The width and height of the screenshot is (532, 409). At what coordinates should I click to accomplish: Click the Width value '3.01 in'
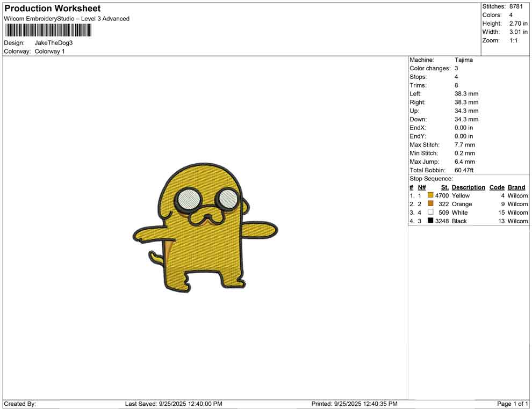[x=519, y=32]
